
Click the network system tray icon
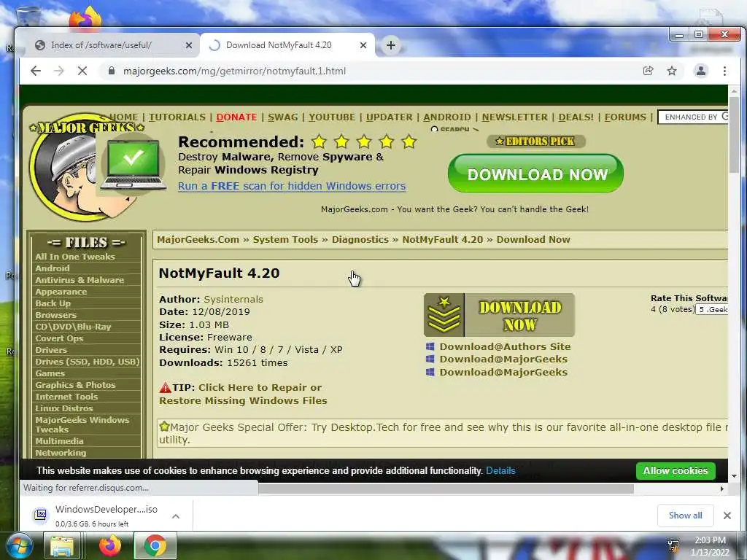[x=673, y=546]
